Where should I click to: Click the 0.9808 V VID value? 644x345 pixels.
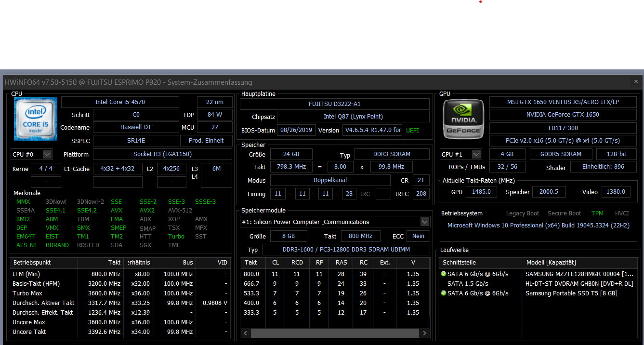(215, 303)
